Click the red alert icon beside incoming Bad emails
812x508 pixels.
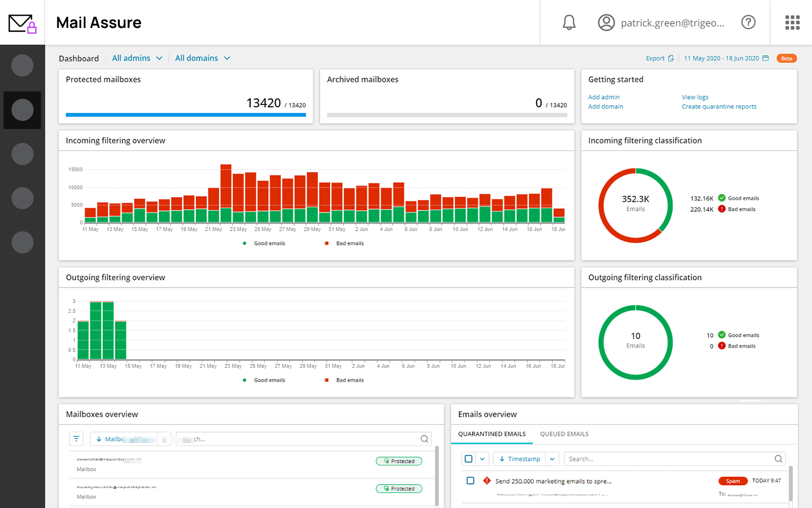[x=722, y=209]
